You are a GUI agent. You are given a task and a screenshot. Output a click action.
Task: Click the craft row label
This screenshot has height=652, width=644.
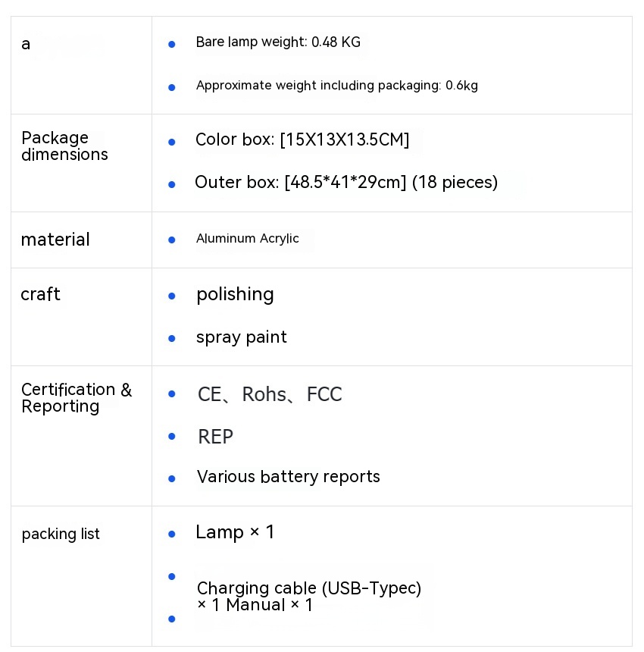40,294
